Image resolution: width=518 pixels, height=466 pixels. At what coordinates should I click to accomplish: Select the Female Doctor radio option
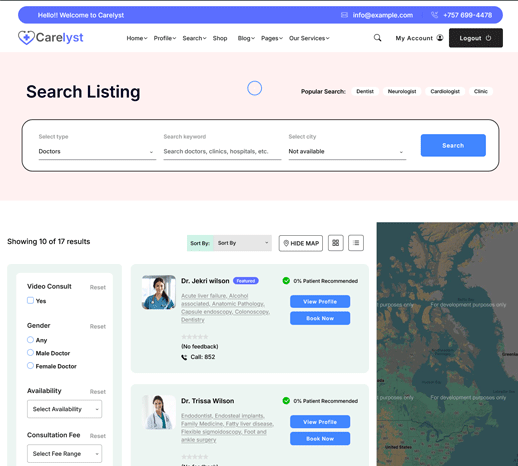(x=30, y=366)
